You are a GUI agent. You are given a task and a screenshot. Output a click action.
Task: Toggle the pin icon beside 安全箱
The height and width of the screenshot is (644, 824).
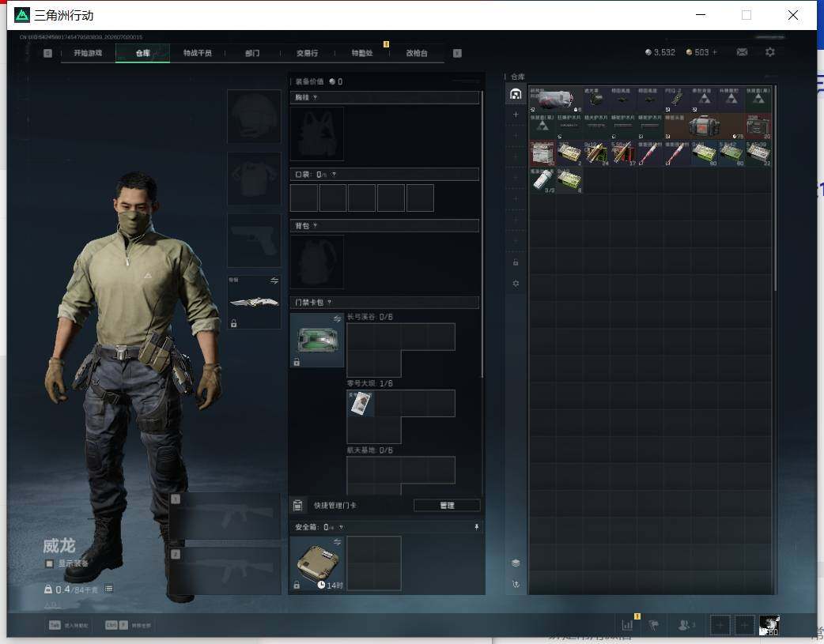[477, 527]
